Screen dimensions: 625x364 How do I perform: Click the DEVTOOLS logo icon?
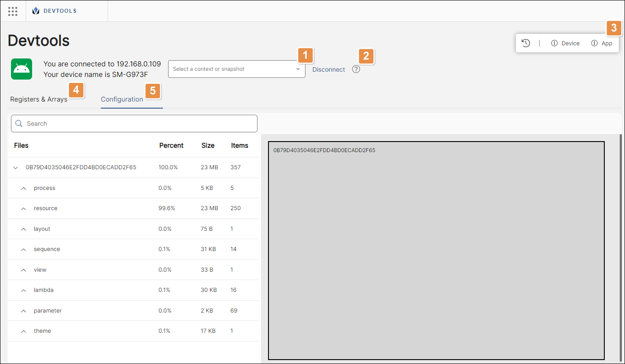35,11
